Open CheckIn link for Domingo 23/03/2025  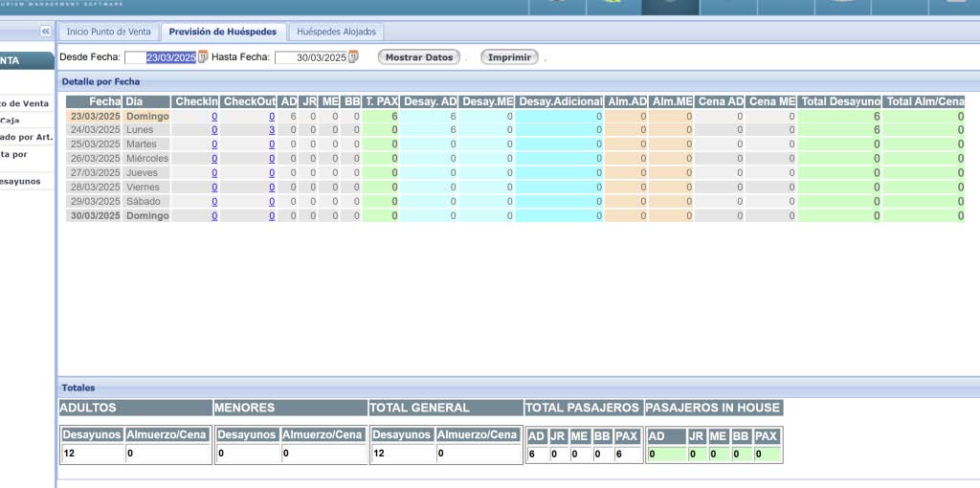214,116
